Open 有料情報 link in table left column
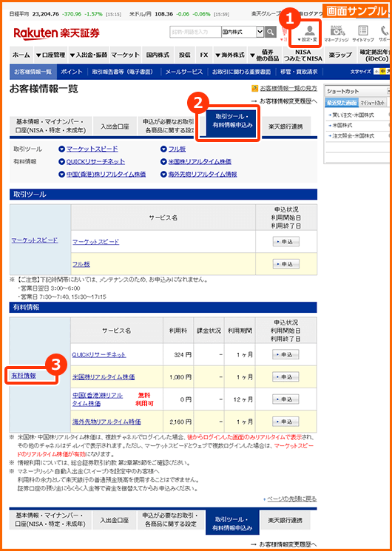This screenshot has height=551, width=392. (24, 375)
